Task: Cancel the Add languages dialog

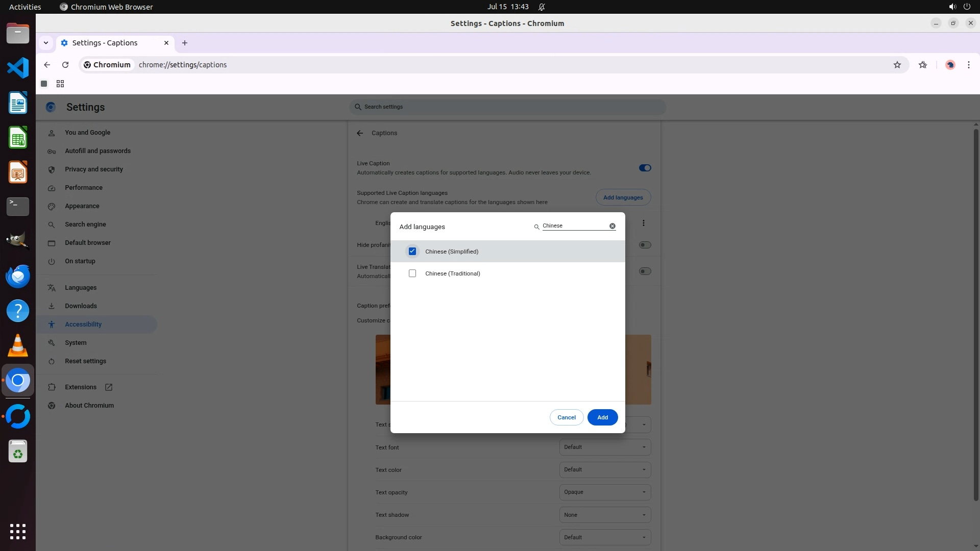Action: tap(566, 417)
